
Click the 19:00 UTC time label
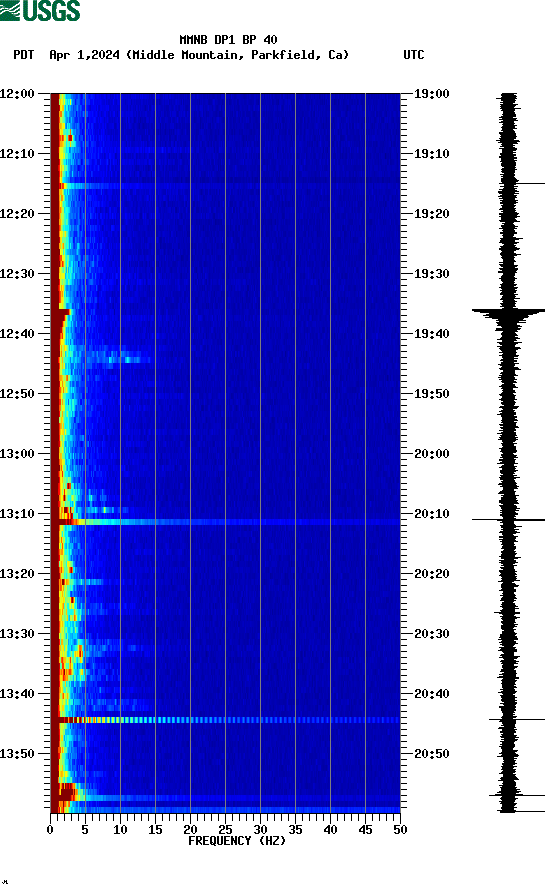432,93
